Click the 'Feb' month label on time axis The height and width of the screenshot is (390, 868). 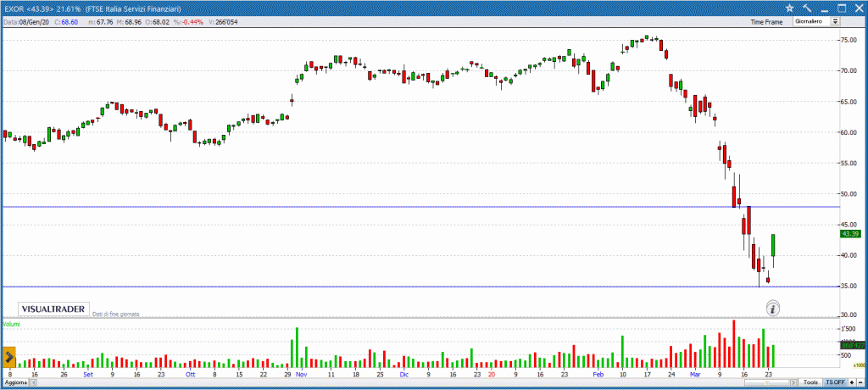pos(598,374)
